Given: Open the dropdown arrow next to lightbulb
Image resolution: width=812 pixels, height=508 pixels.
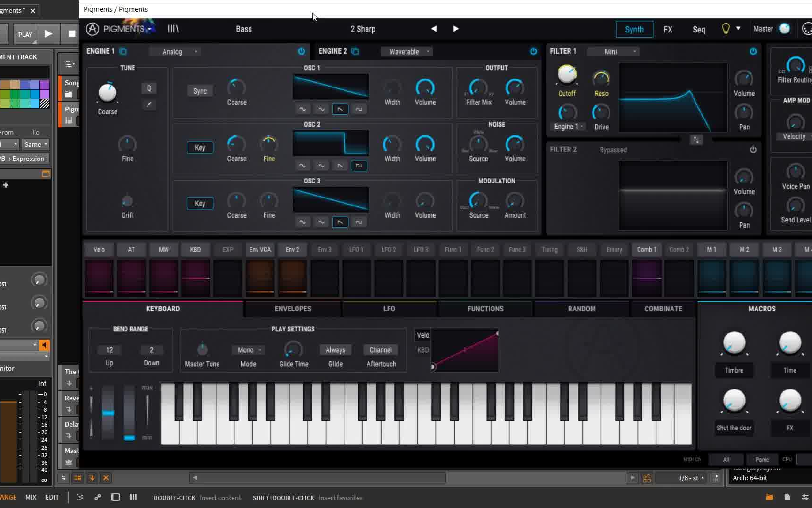Looking at the screenshot, I should click(x=738, y=28).
